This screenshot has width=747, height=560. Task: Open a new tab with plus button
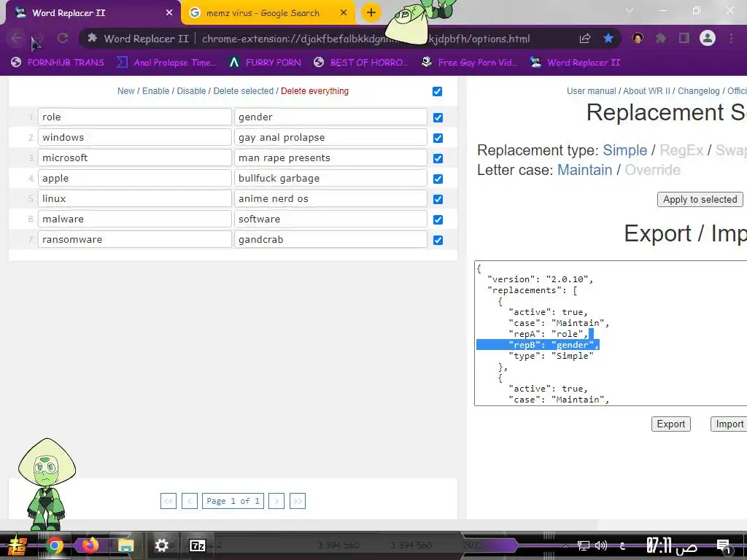371,13
